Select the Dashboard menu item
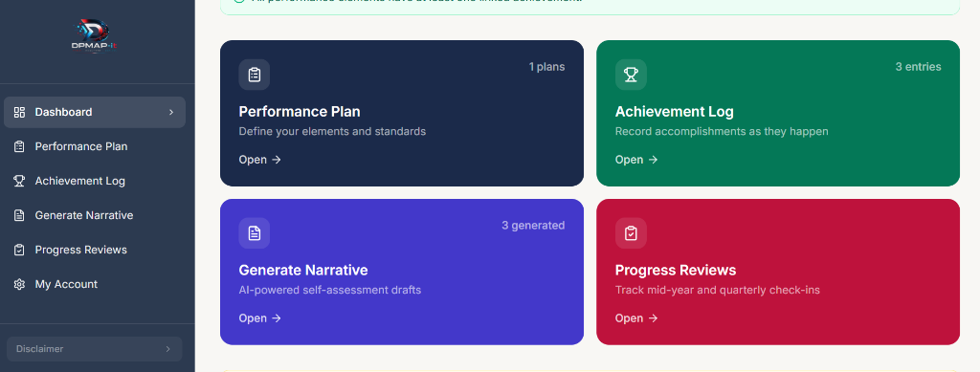 95,112
